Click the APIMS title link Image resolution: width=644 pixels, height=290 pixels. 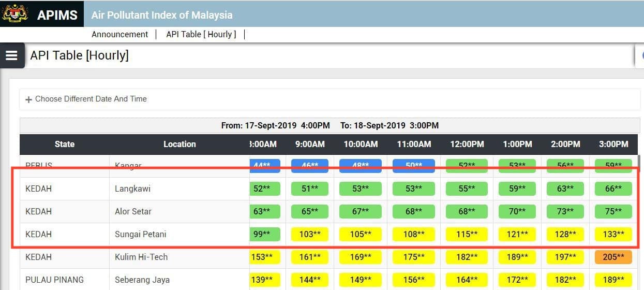(x=57, y=15)
